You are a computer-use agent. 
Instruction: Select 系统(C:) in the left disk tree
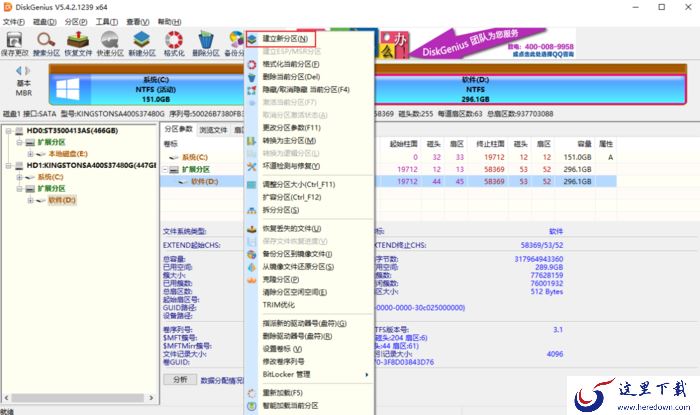(50, 177)
